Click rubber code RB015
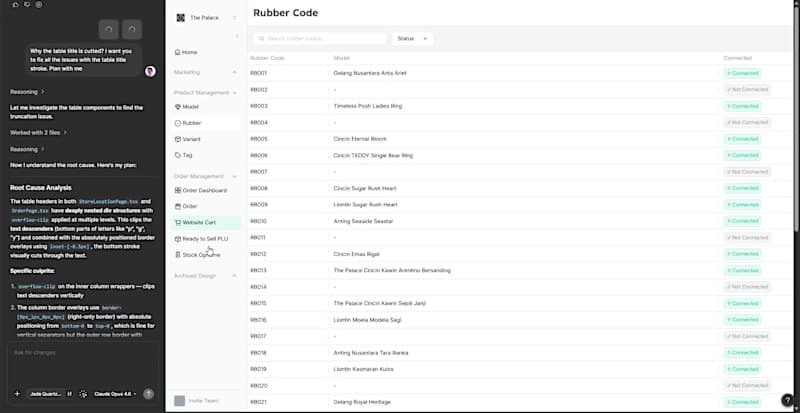The image size is (800, 413). (x=258, y=303)
